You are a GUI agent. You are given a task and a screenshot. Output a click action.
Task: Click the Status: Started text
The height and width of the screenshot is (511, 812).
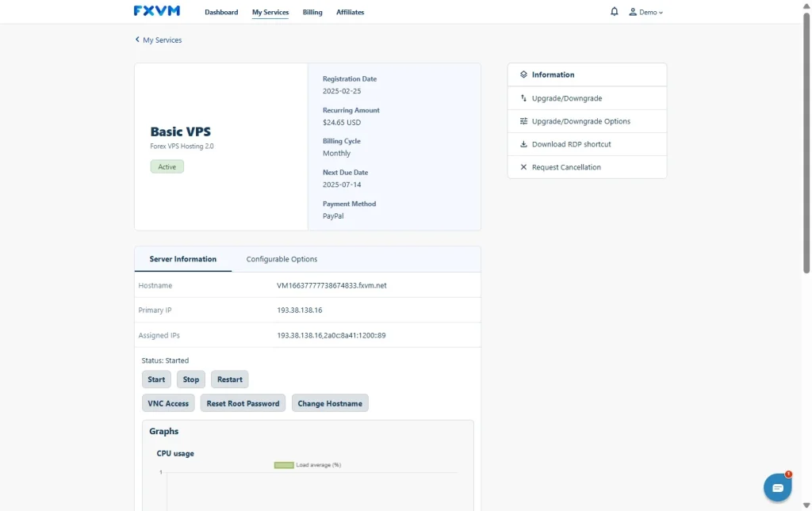click(x=165, y=360)
